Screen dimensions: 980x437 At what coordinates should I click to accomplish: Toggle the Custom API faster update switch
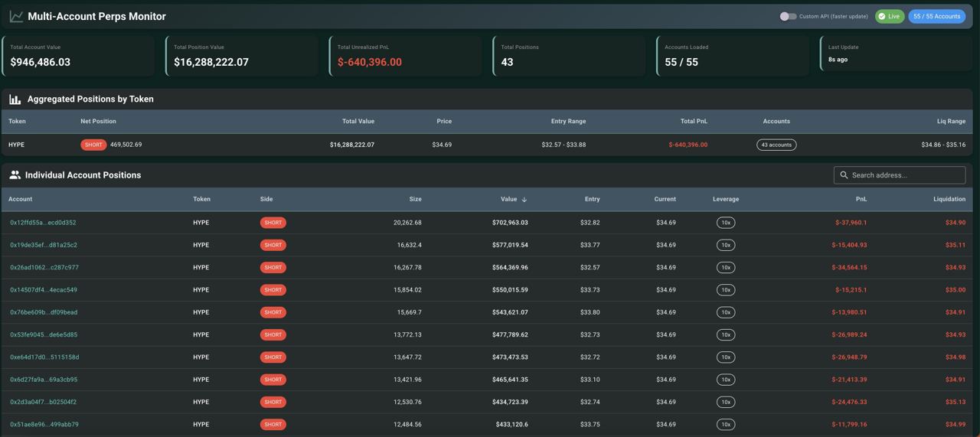click(788, 16)
